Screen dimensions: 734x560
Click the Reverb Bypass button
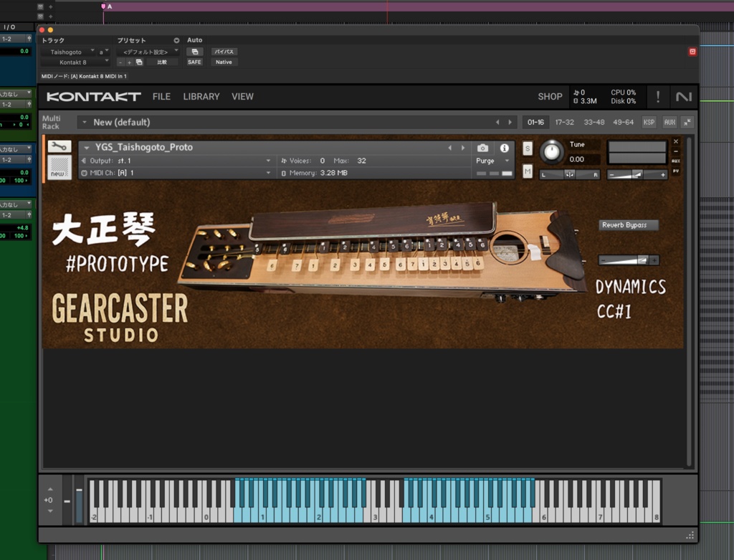(x=630, y=224)
